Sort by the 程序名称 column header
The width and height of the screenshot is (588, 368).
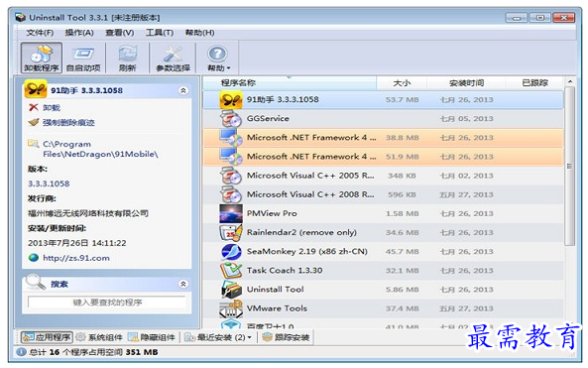point(290,83)
